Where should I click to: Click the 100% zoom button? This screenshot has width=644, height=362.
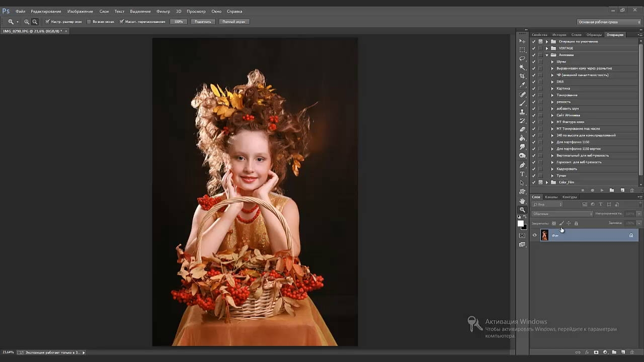(x=179, y=22)
